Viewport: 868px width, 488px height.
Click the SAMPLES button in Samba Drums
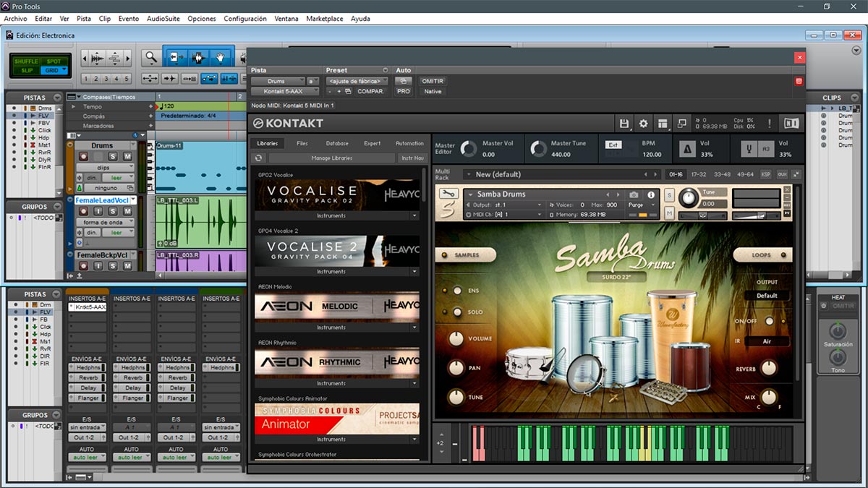pos(467,254)
